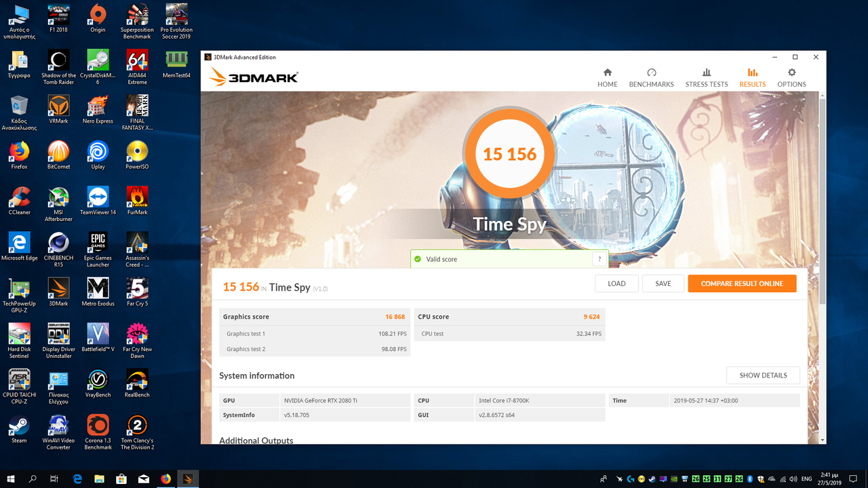Screen dimensions: 868x488
Task: Open MSI Afterburner desktop icon
Action: pyautogui.click(x=58, y=203)
